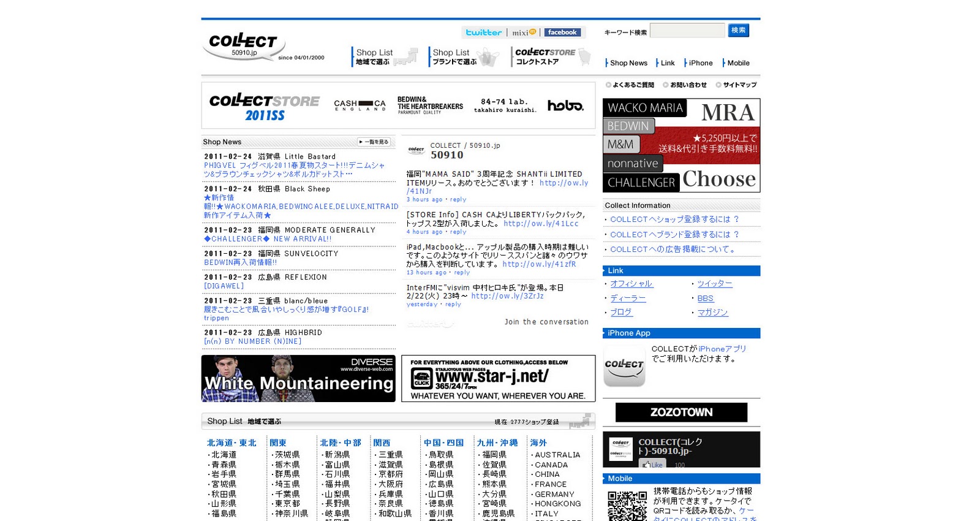980x521 pixels.
Task: Open COLLECTへショップ登録するには link
Action: [674, 219]
